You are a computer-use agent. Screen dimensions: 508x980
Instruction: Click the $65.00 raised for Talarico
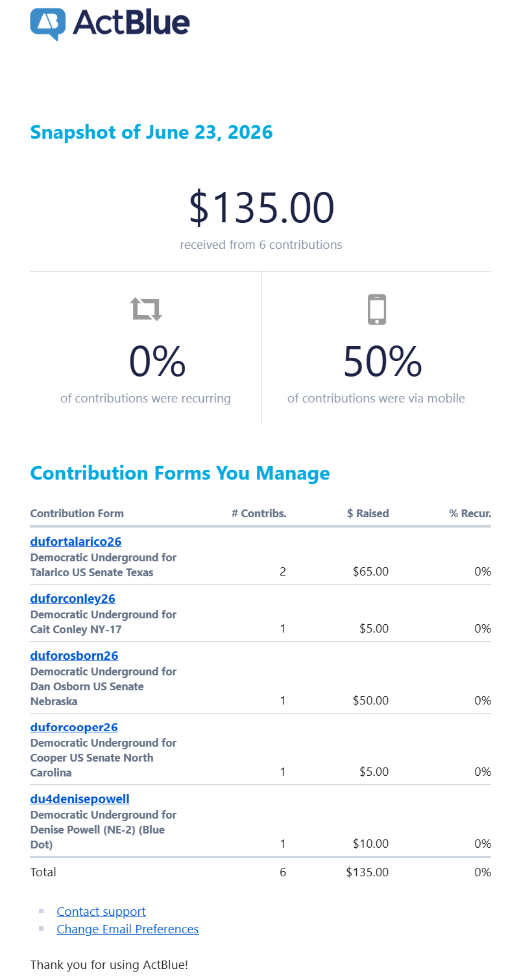371,572
